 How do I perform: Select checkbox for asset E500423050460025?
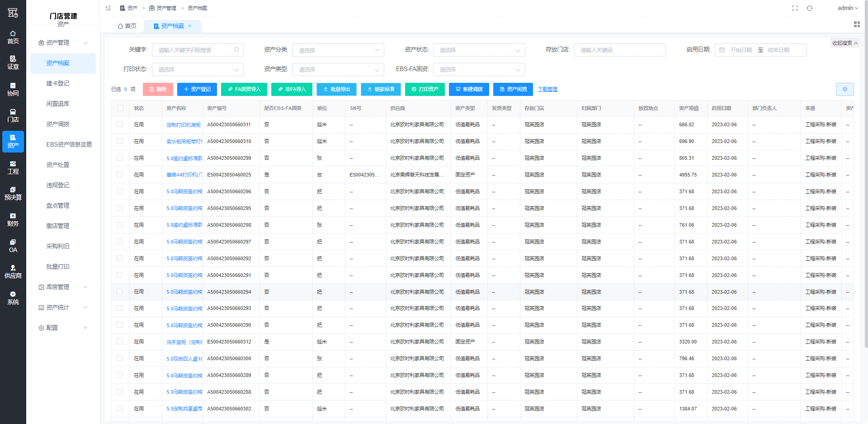[x=120, y=175]
